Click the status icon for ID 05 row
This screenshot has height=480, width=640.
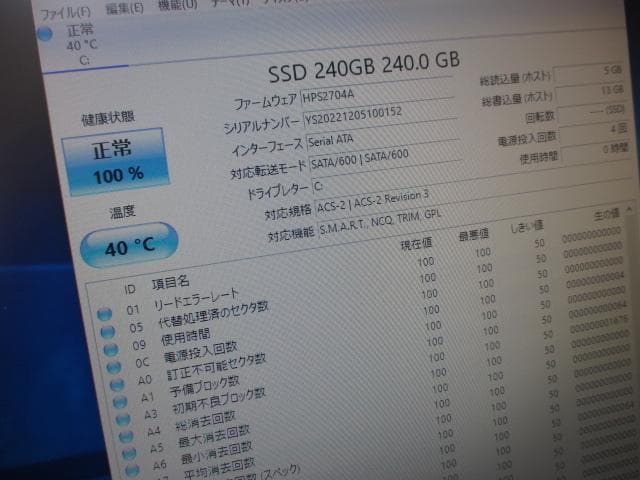(108, 332)
